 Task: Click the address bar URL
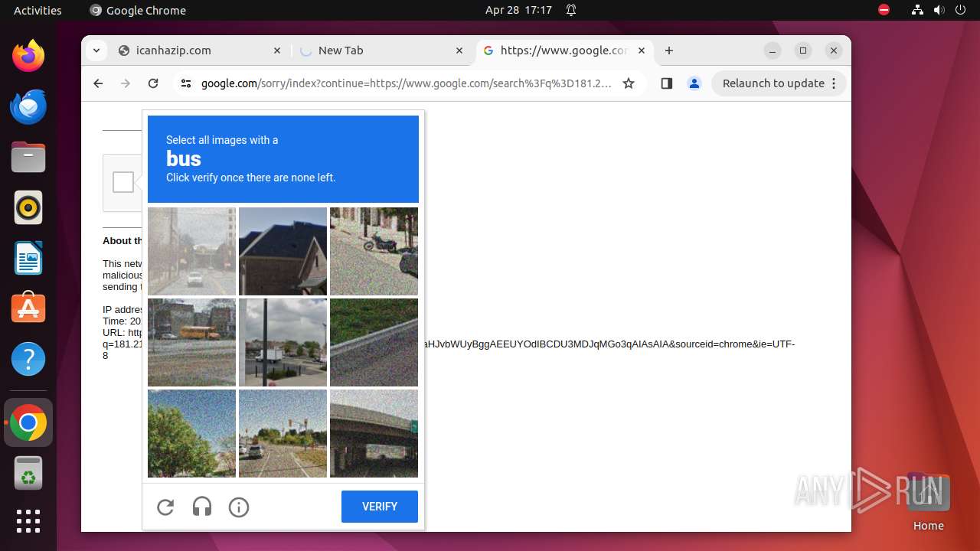[x=406, y=83]
